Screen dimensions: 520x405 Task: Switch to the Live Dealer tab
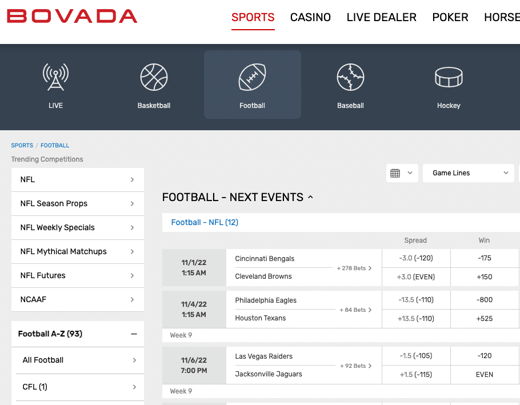point(381,17)
